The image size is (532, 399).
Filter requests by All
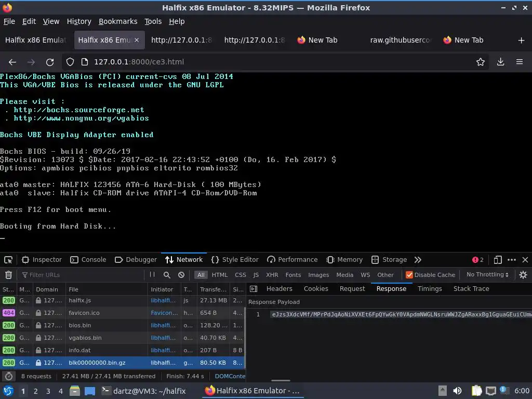tap(201, 275)
